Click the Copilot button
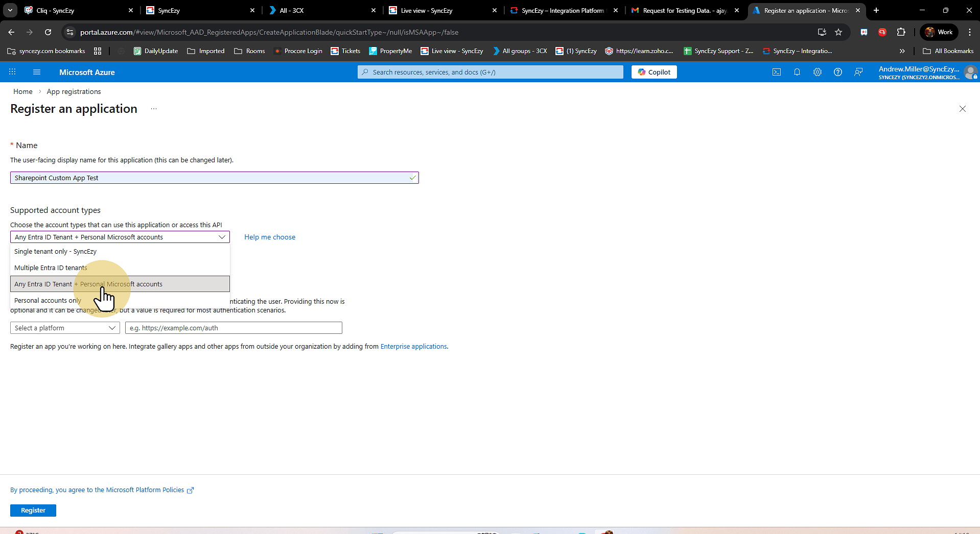This screenshot has width=980, height=534. [x=654, y=72]
